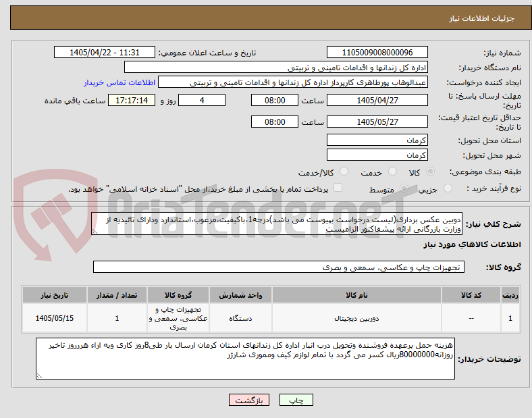Click the quantity cell in the دوربین دیجیتال row

tap(117, 318)
